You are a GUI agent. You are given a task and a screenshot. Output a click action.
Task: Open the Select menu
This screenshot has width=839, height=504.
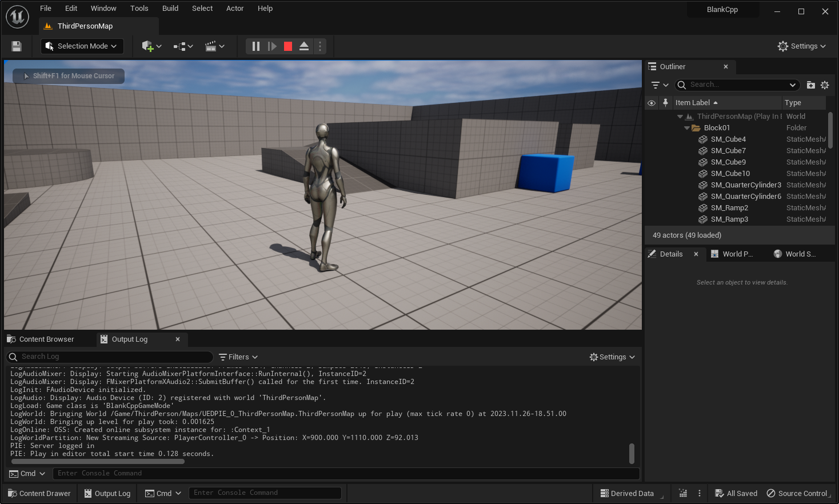(202, 9)
